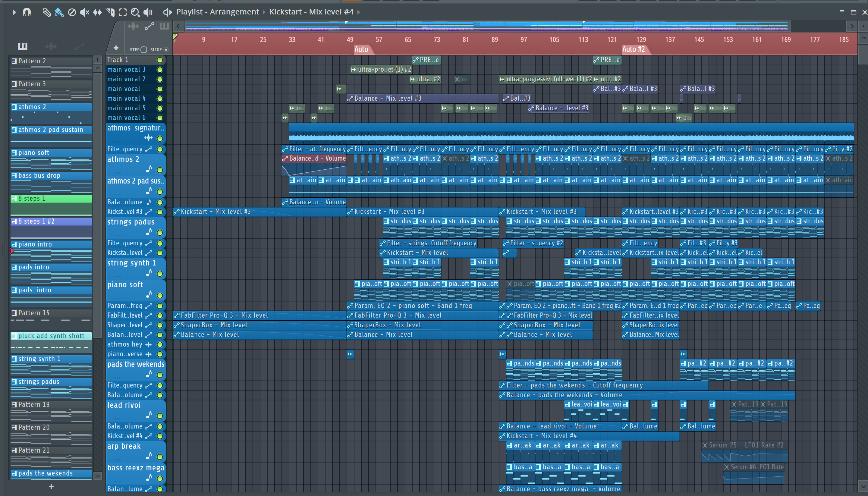
Task: Mute the main vocal 3 track
Action: click(159, 70)
